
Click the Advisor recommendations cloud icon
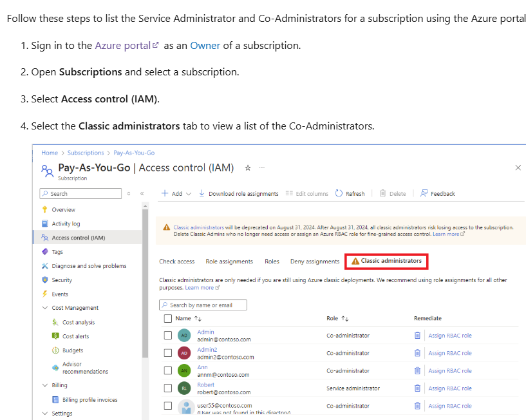[x=55, y=368]
